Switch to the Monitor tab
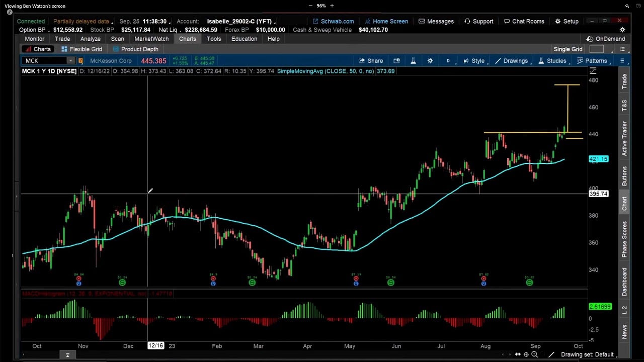The height and width of the screenshot is (362, 644). pos(35,39)
